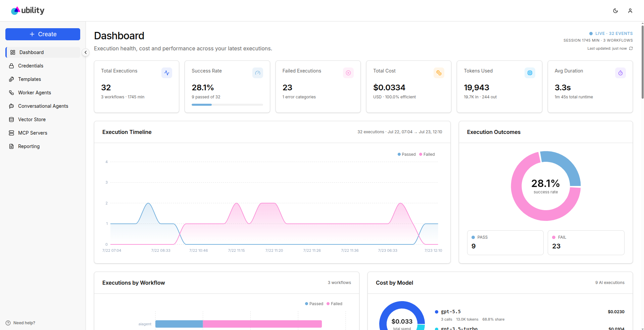
Task: Toggle dark mode with the moon icon
Action: [x=615, y=11]
